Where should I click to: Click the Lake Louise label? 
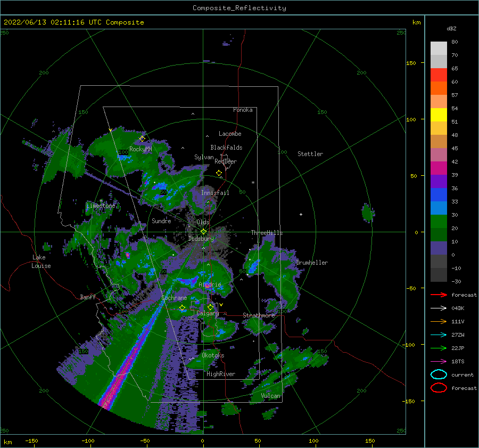(41, 262)
